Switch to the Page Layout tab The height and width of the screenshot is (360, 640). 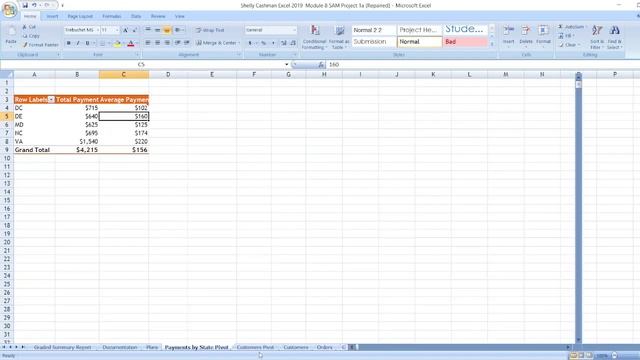[80, 16]
